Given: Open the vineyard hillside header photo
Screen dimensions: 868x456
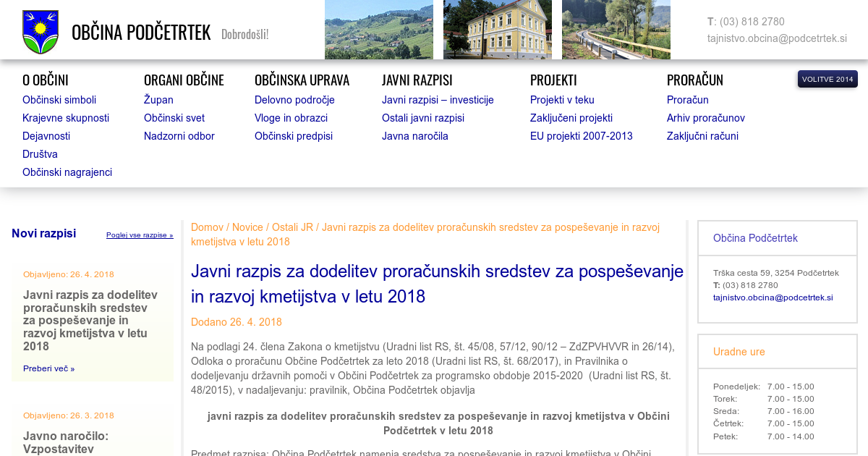Looking at the screenshot, I should (x=378, y=30).
